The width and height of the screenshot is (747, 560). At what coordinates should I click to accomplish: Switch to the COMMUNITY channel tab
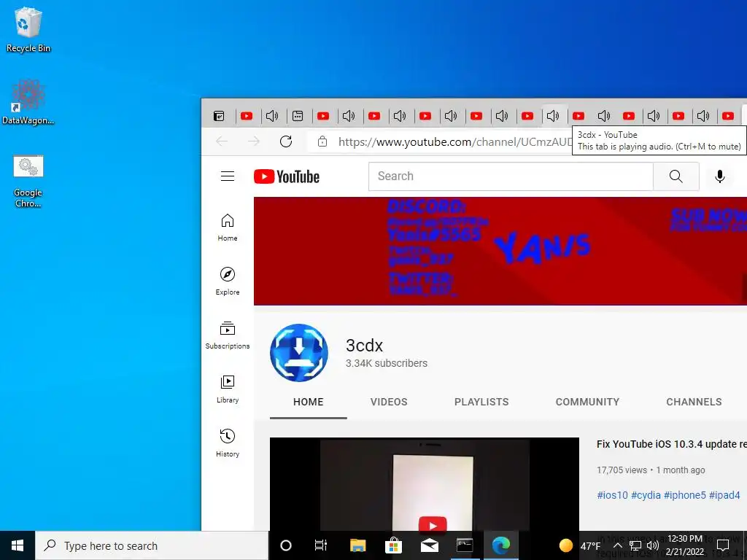[587, 402]
